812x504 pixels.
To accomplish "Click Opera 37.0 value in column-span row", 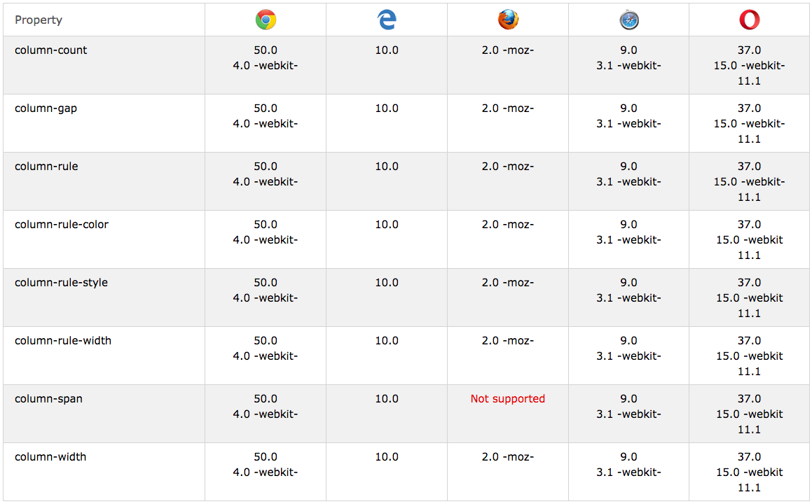I will tap(750, 399).
